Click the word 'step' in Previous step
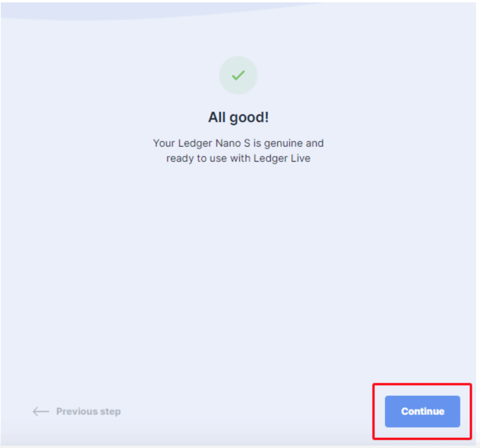480x448 pixels. [x=110, y=412]
